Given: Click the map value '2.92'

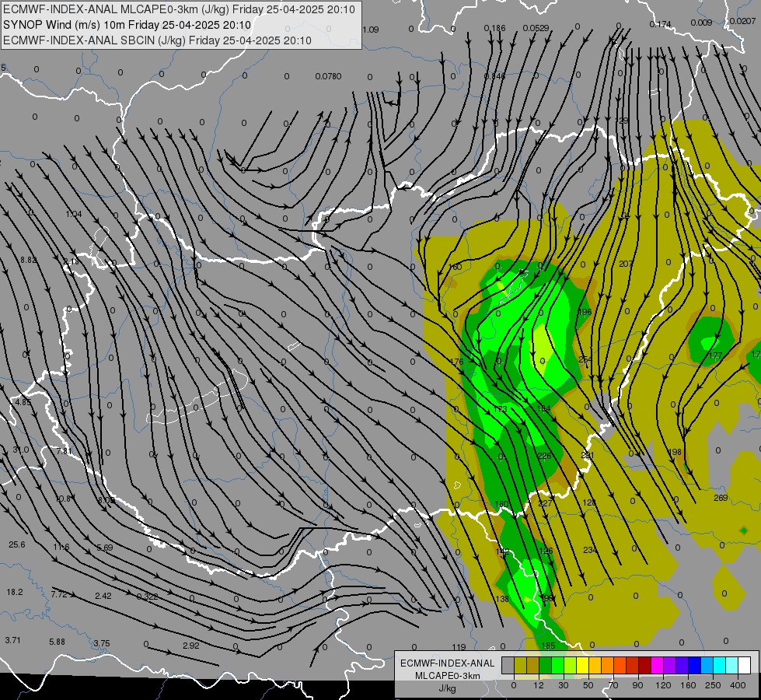Looking at the screenshot, I should coord(190,646).
